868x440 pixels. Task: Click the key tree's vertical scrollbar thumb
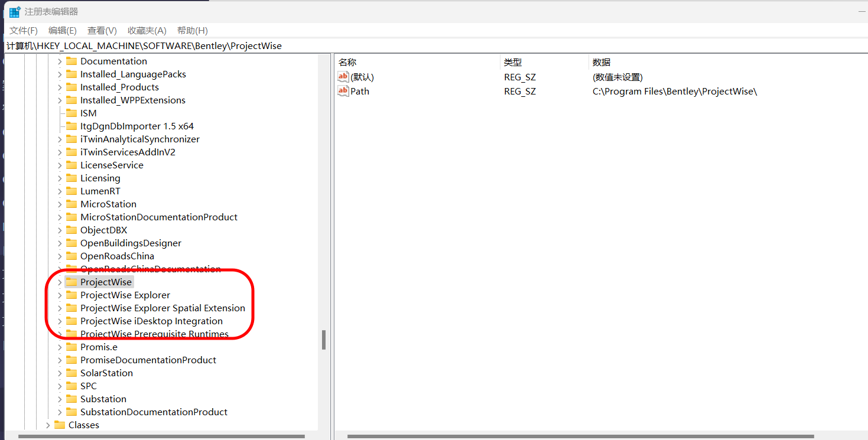pos(324,340)
